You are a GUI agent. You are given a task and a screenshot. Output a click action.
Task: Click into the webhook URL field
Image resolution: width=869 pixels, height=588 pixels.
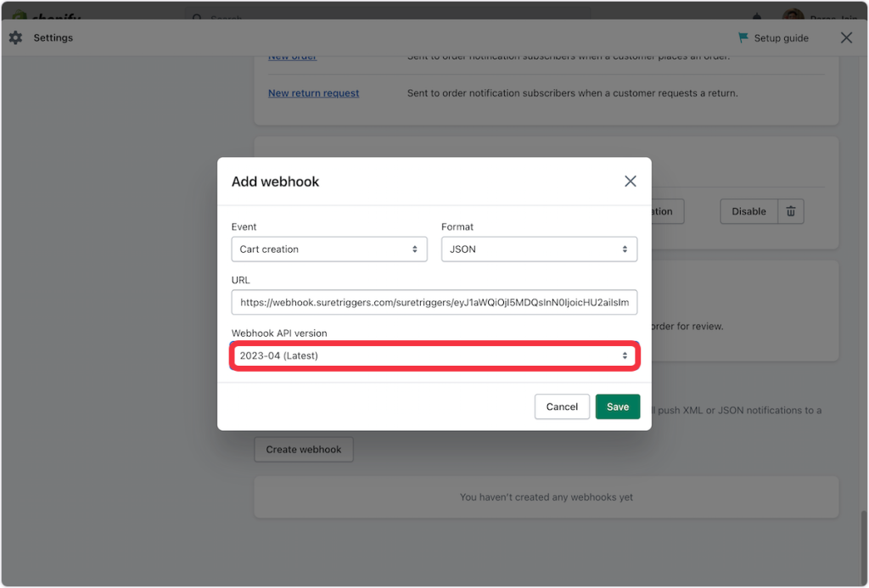pyautogui.click(x=434, y=302)
